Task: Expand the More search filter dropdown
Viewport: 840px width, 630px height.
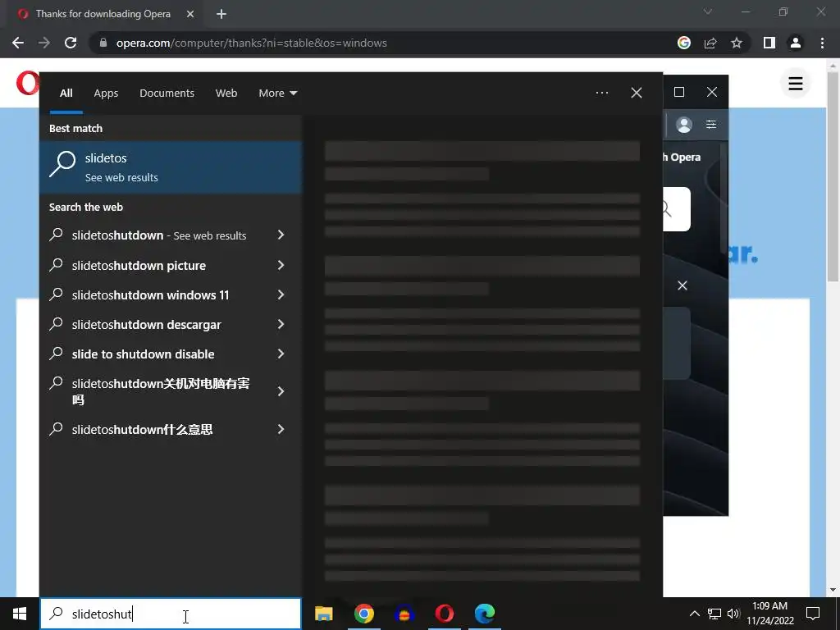Action: click(x=277, y=94)
